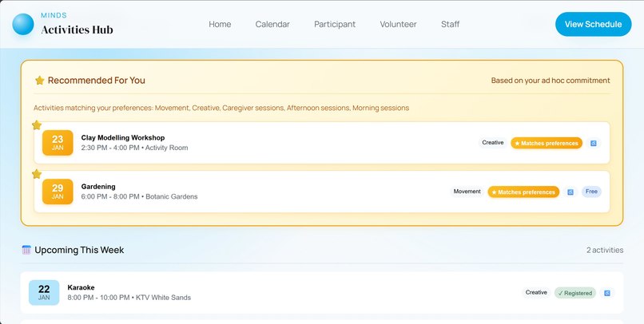Click the star icon beside Recommended For You

[40, 81]
